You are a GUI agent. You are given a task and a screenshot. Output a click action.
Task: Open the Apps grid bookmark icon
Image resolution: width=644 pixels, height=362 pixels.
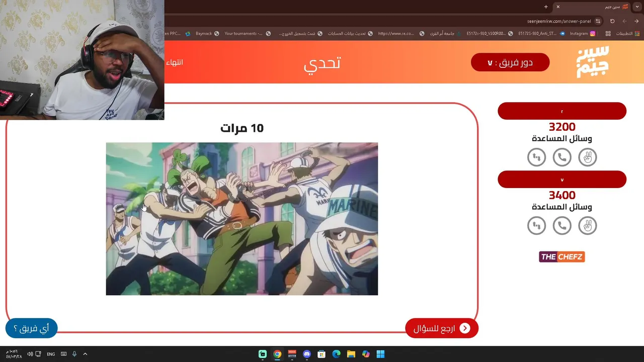[x=608, y=34]
